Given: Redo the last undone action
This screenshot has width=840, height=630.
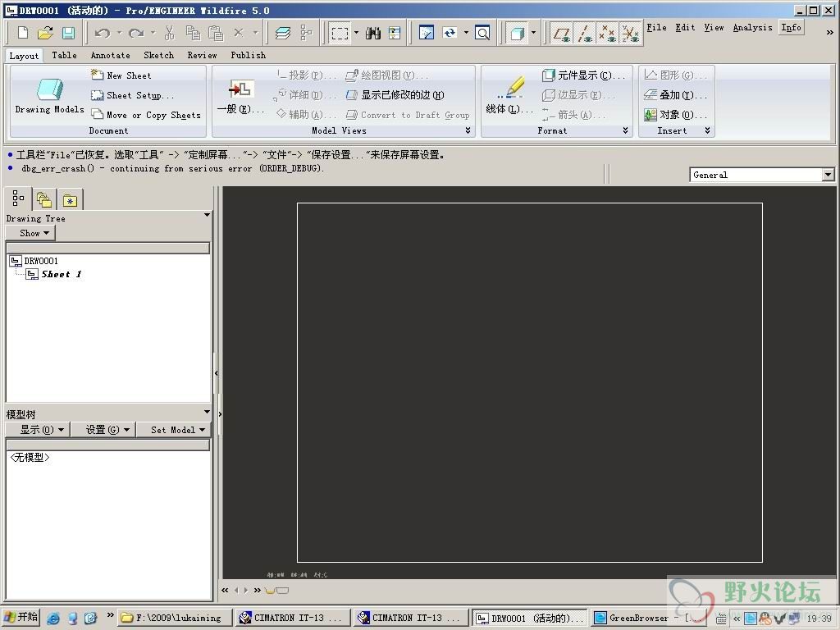Looking at the screenshot, I should [136, 33].
